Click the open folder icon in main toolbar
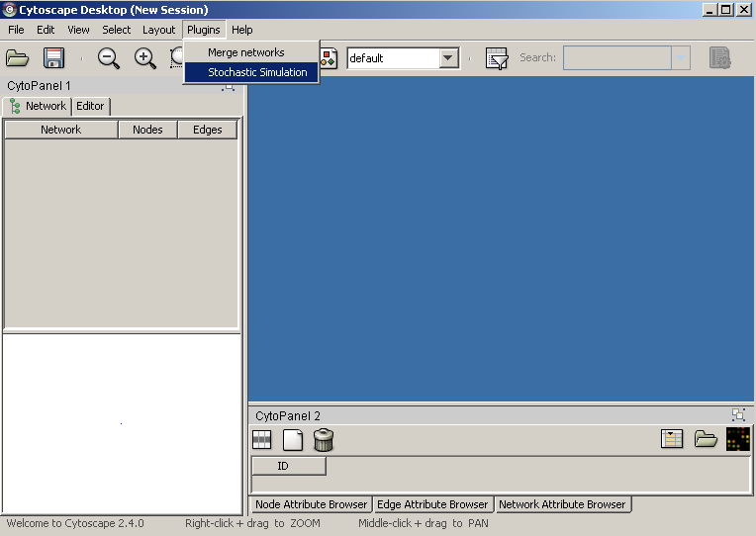The height and width of the screenshot is (536, 756). [x=18, y=58]
